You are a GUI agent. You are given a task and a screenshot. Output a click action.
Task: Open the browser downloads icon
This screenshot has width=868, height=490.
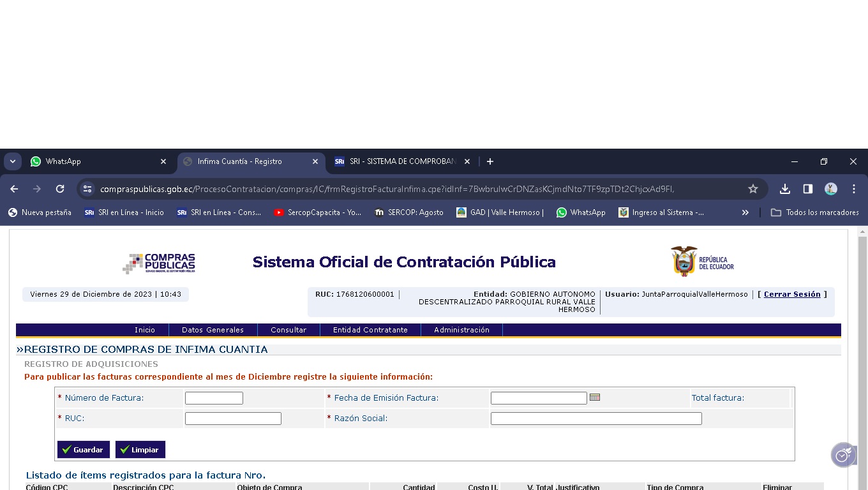[785, 189]
